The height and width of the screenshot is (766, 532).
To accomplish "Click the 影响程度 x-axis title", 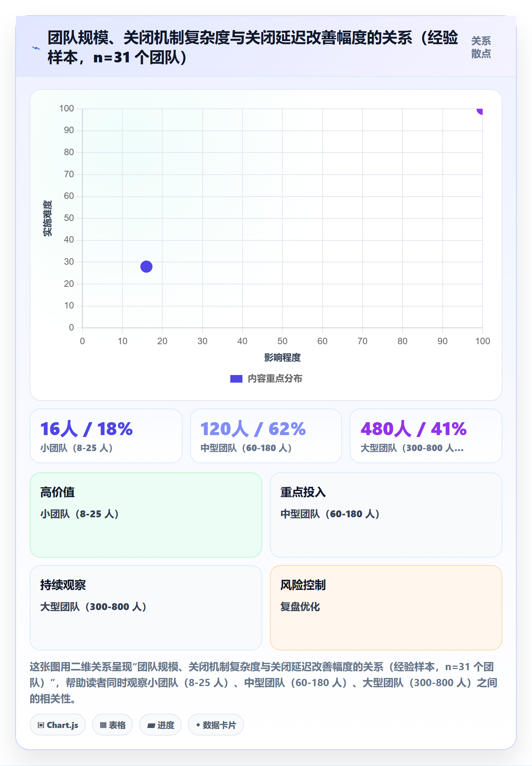I will click(x=282, y=358).
